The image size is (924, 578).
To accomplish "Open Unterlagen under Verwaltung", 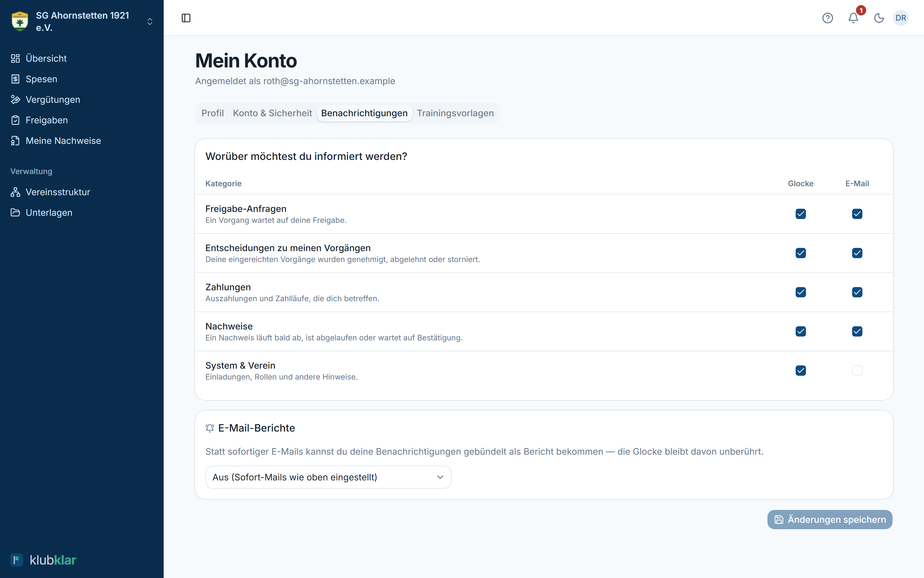I will click(82, 213).
